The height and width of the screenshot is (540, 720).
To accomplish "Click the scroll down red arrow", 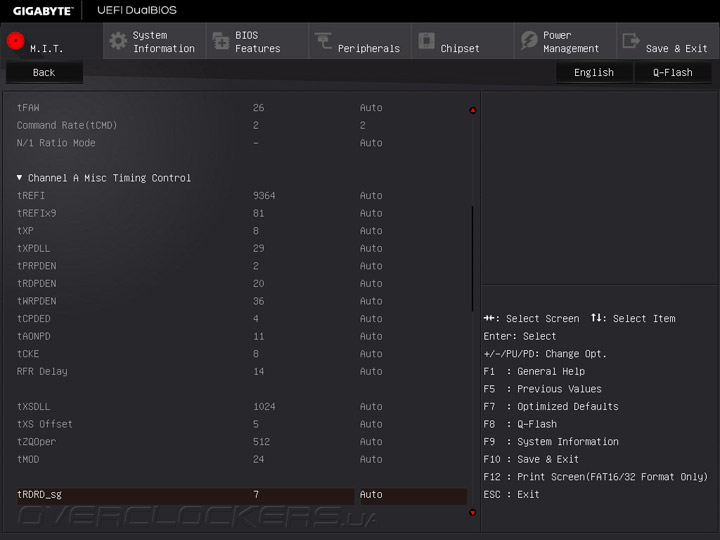I will click(473, 513).
